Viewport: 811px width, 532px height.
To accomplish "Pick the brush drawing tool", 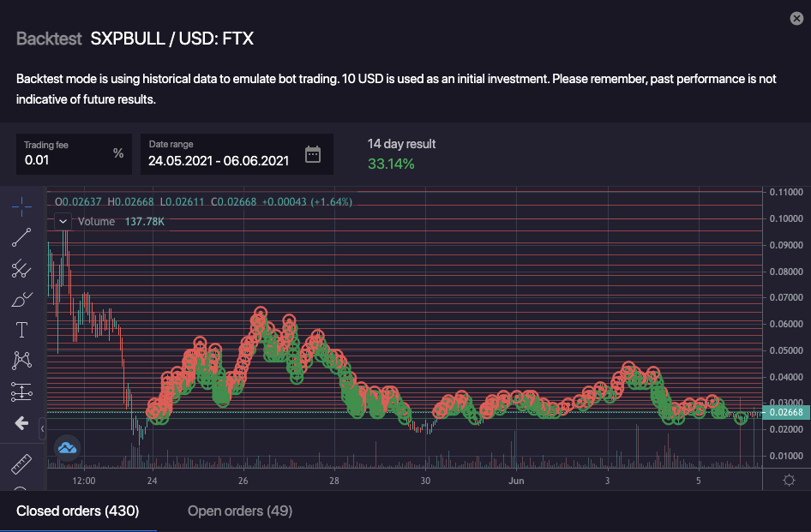I will point(21,300).
